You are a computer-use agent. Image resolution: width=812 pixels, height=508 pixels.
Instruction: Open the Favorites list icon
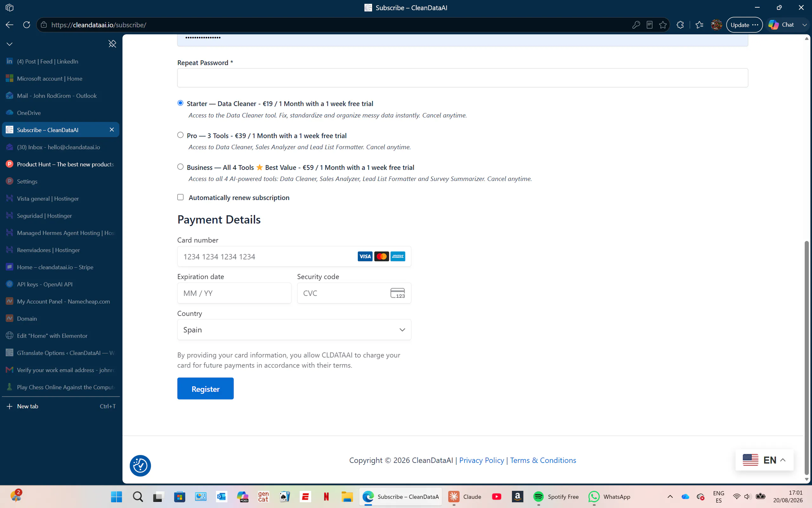(x=699, y=25)
